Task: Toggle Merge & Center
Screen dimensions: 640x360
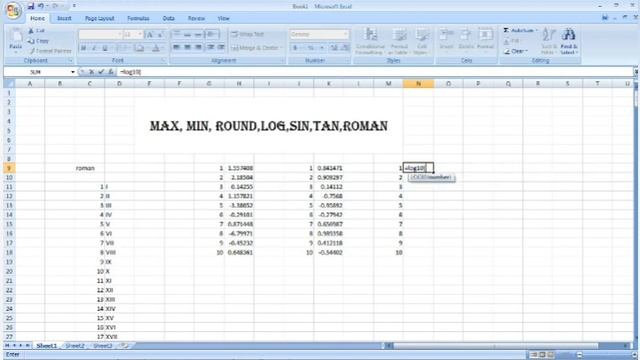Action: tap(257, 48)
